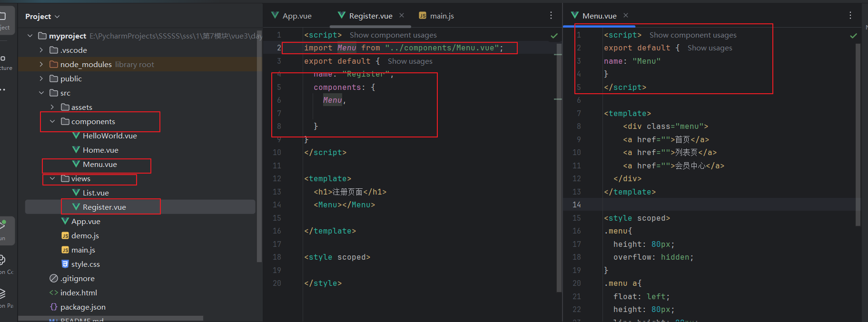Click Show usages hint in Register.vue
The image size is (868, 322).
(x=410, y=61)
